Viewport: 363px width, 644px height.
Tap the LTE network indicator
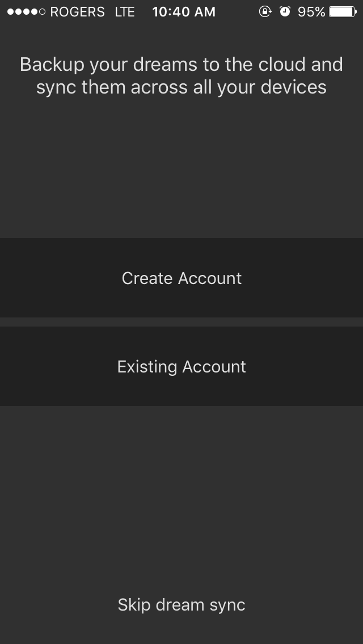pos(125,12)
